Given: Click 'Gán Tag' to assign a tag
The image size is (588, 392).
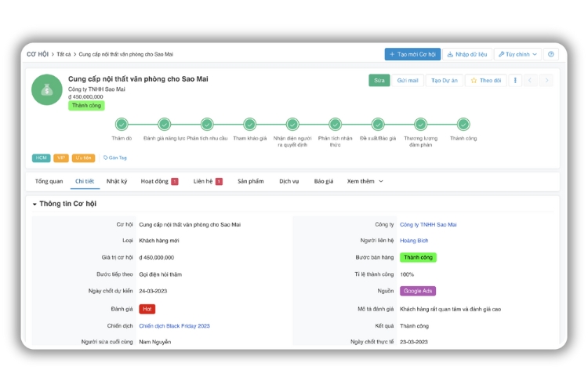Looking at the screenshot, I should point(115,158).
